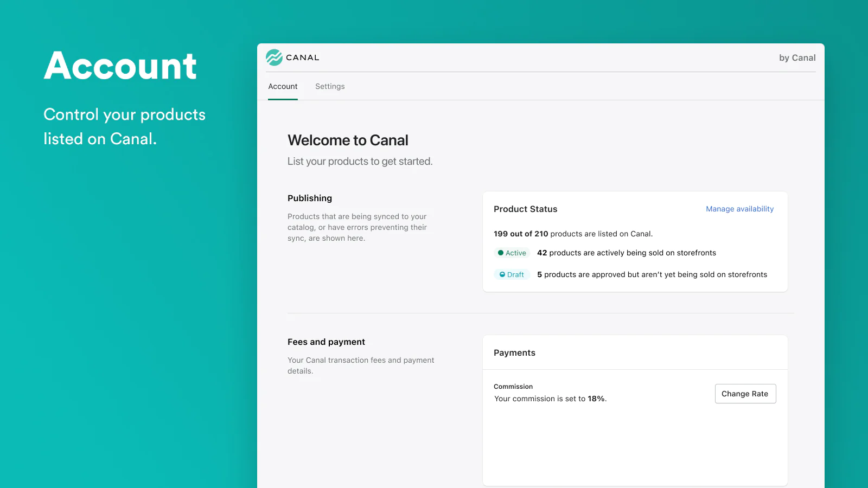Click the Payments card title
Screen dimensions: 868x488
pyautogui.click(x=514, y=353)
